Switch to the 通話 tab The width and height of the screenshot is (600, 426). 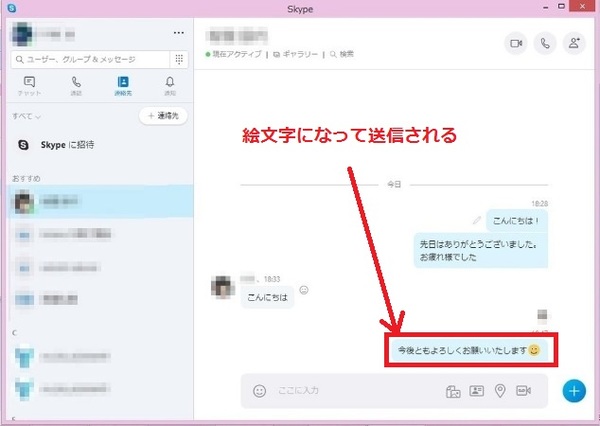click(76, 86)
